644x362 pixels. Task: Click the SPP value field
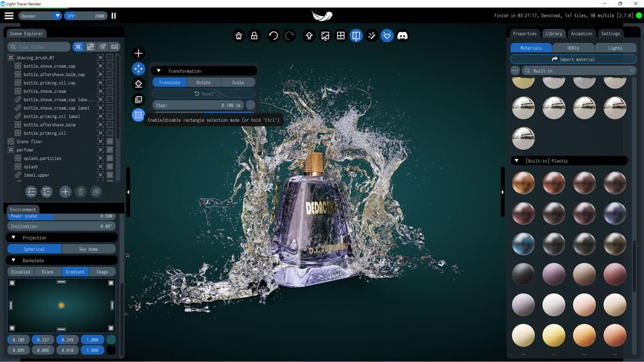coord(85,15)
